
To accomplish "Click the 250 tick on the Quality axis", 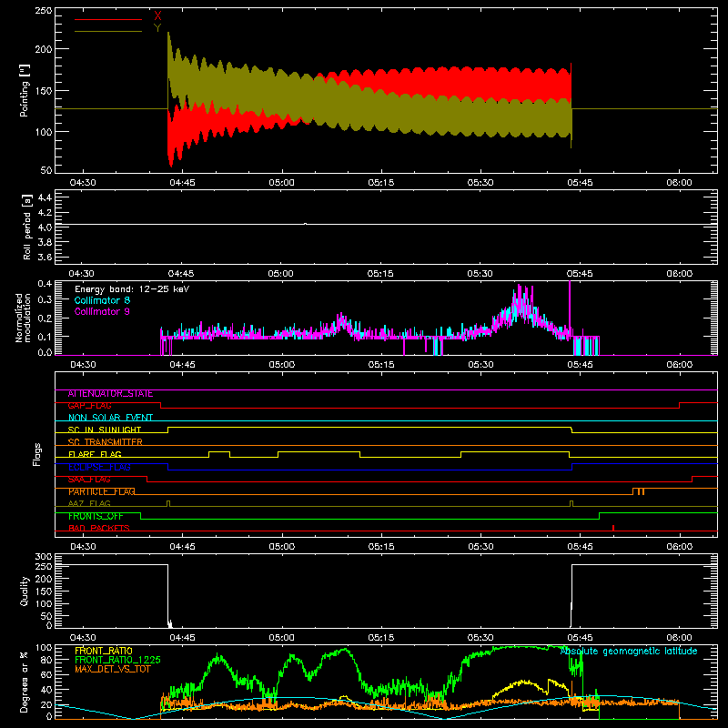I will (x=44, y=567).
